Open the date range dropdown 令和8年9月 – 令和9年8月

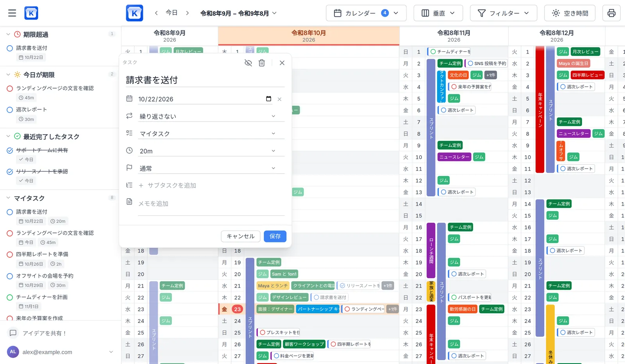pyautogui.click(x=238, y=13)
